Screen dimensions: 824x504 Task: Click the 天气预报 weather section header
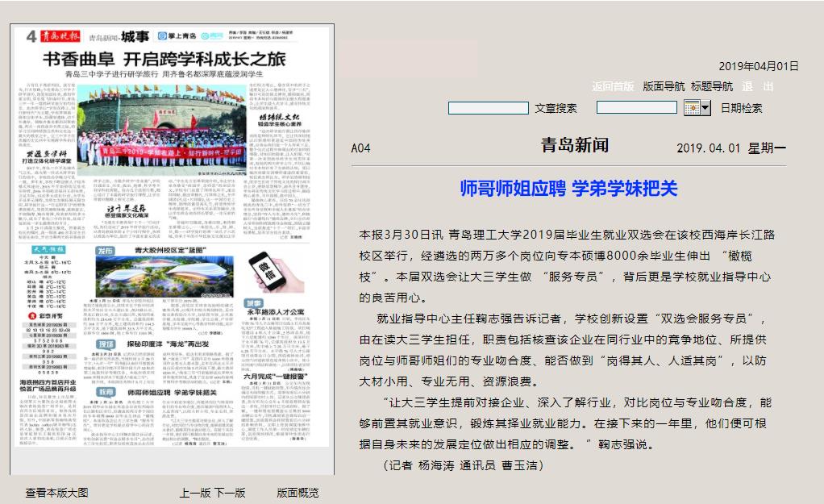(x=51, y=250)
